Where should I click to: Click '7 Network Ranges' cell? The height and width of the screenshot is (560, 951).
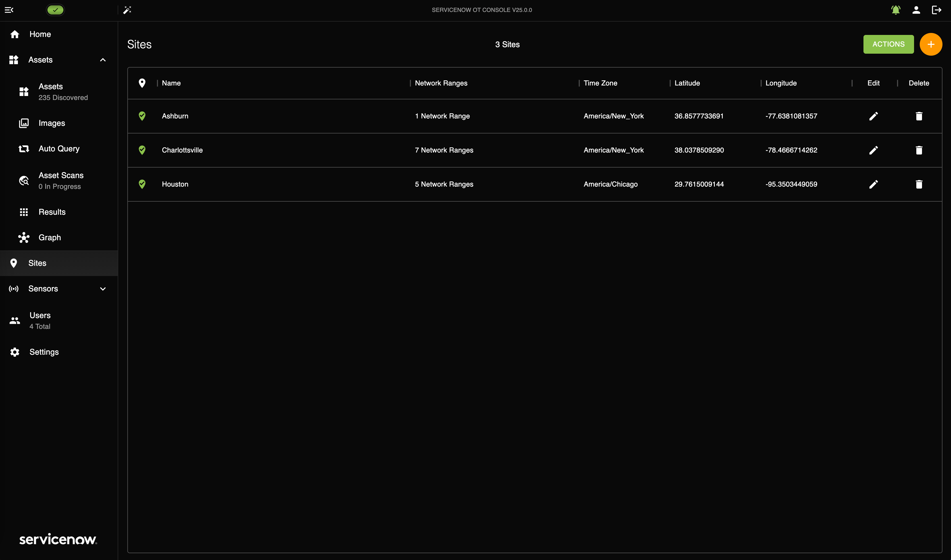tap(444, 150)
